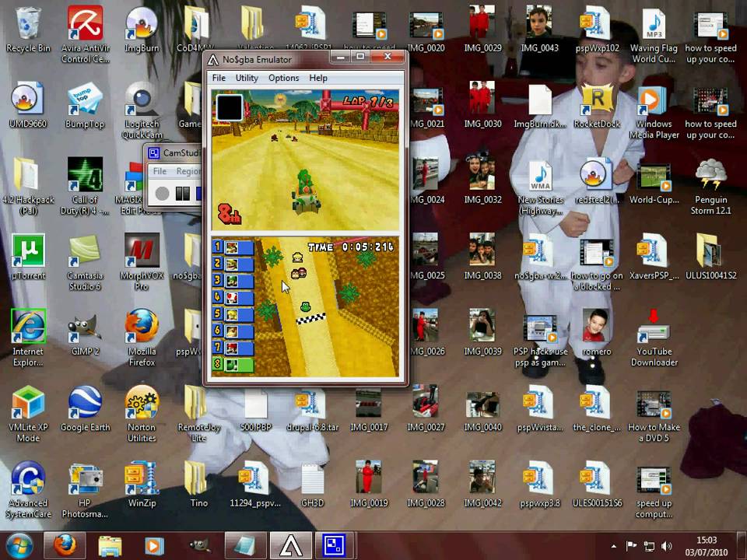The width and height of the screenshot is (747, 560).
Task: Select the 4.2 Hackpack (Pal) folder
Action: pyautogui.click(x=28, y=186)
